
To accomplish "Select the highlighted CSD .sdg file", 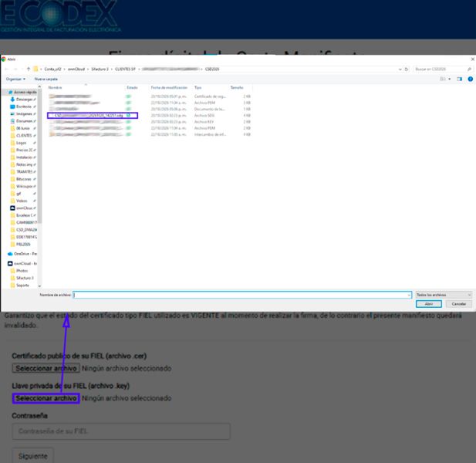I will tap(93, 116).
